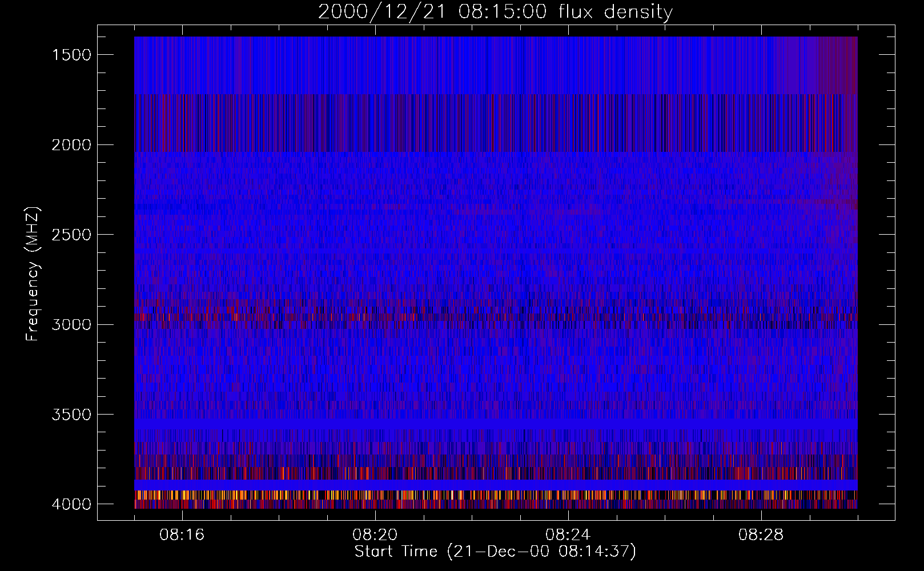Viewport: 924px width, 571px height.
Task: Select the 4000 frequency tick label
Action: [x=71, y=504]
